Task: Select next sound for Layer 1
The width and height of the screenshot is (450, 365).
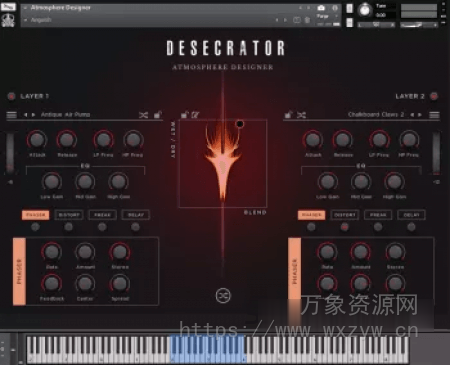Action: point(33,115)
